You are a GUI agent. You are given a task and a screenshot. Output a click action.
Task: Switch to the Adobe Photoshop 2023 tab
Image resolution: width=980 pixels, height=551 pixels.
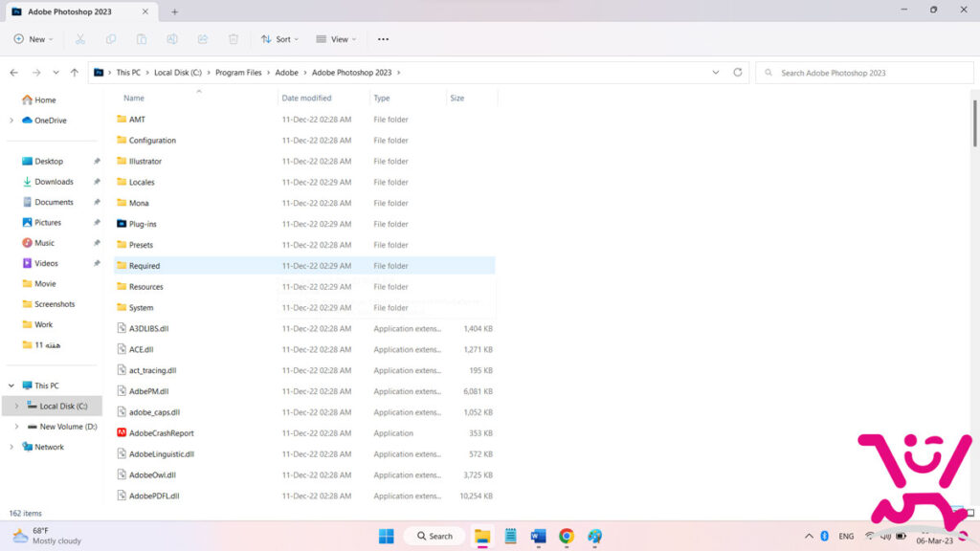coord(79,11)
